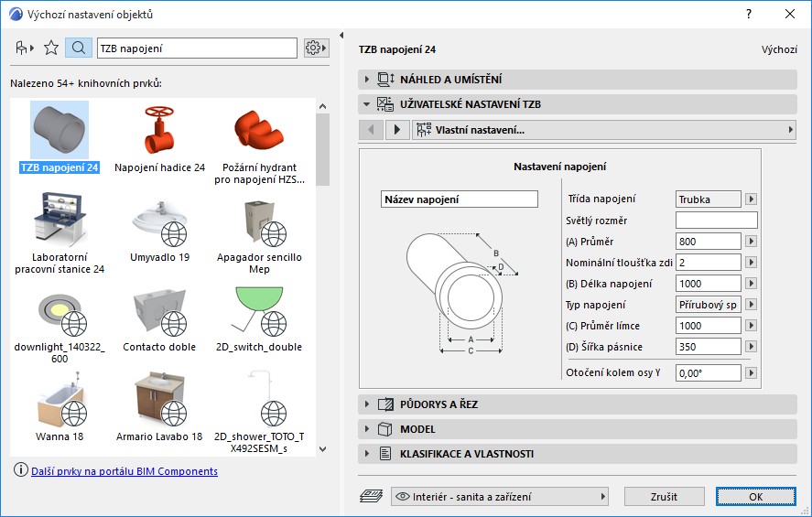The width and height of the screenshot is (812, 517).
Task: Click the Půdorys a řez panel icon
Action: (x=385, y=404)
